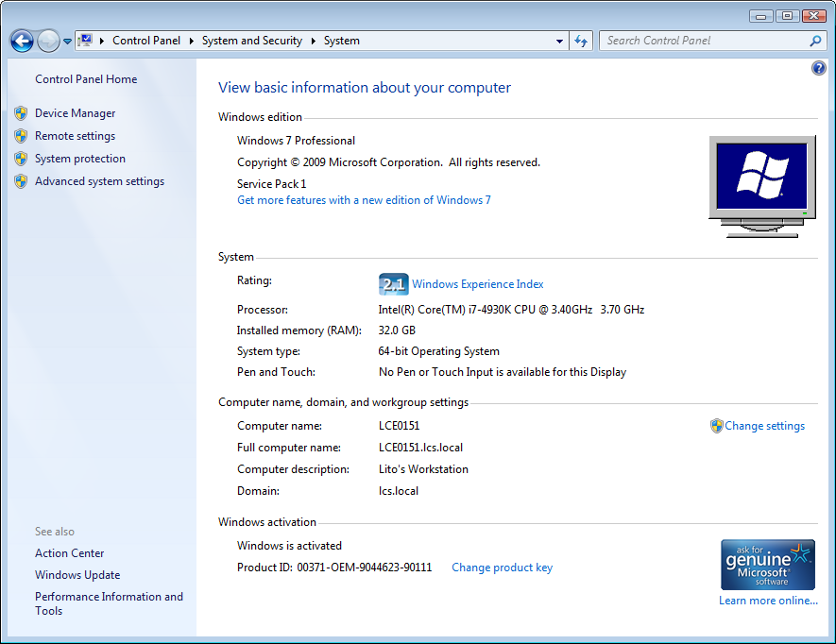Screen dimensions: 836x644
Task: Open Performance Information and Tools
Action: [x=109, y=603]
